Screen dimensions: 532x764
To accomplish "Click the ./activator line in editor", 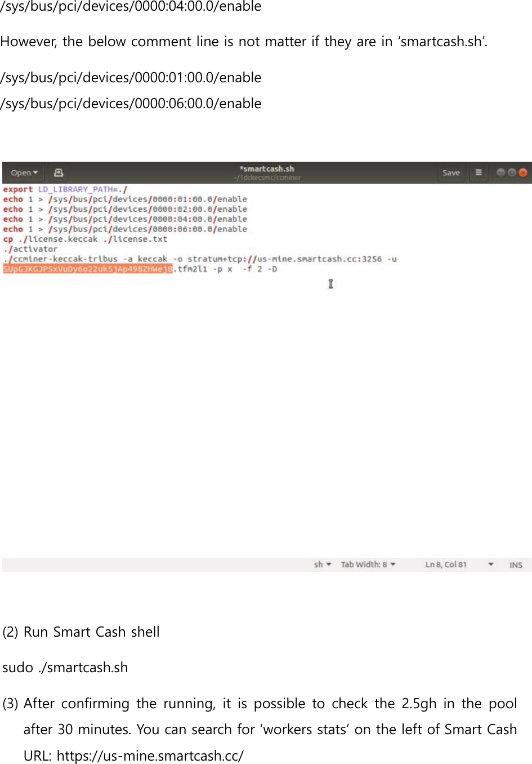I will coord(30,249).
